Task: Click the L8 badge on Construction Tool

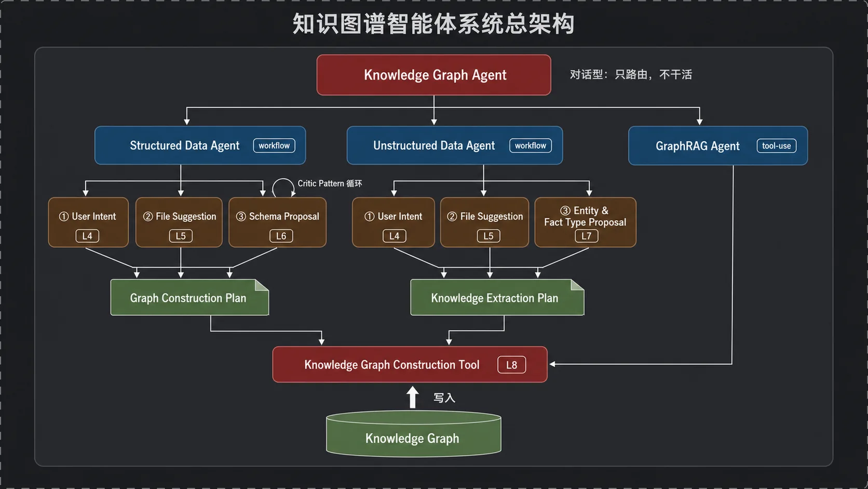Action: (x=511, y=365)
